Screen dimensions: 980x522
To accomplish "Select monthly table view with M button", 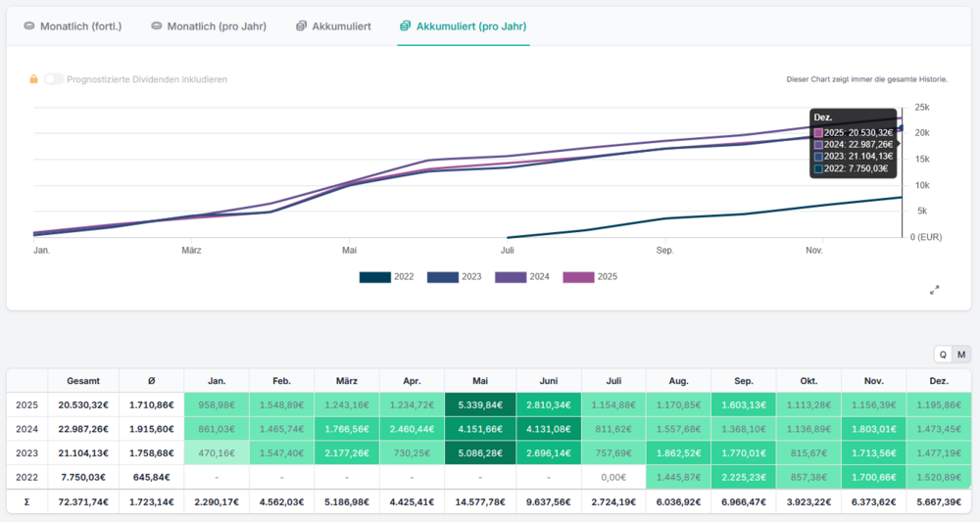I will 960,355.
